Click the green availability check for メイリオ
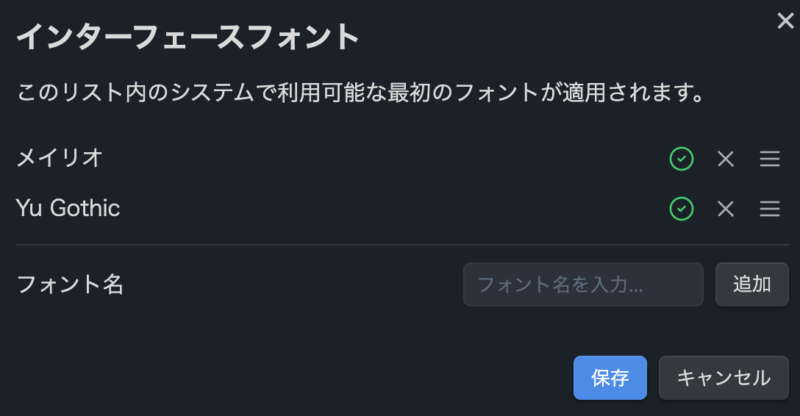Viewport: 800px width, 416px height. pos(681,159)
